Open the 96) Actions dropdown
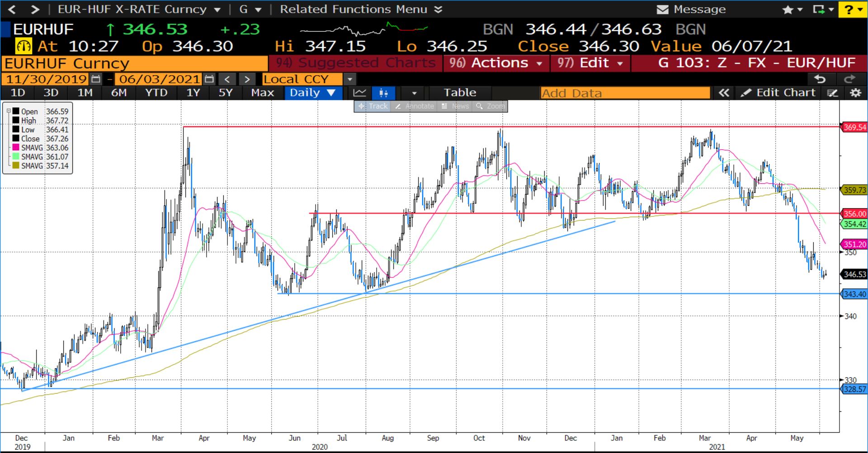Screen dimensions: 868x453 coord(496,63)
